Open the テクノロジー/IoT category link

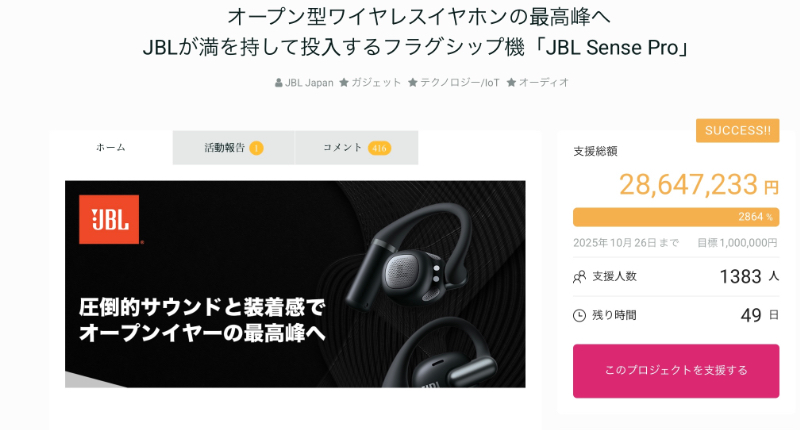(x=460, y=82)
